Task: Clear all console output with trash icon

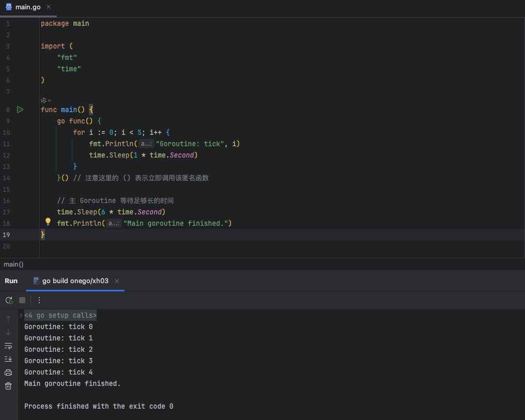Action: tap(8, 386)
